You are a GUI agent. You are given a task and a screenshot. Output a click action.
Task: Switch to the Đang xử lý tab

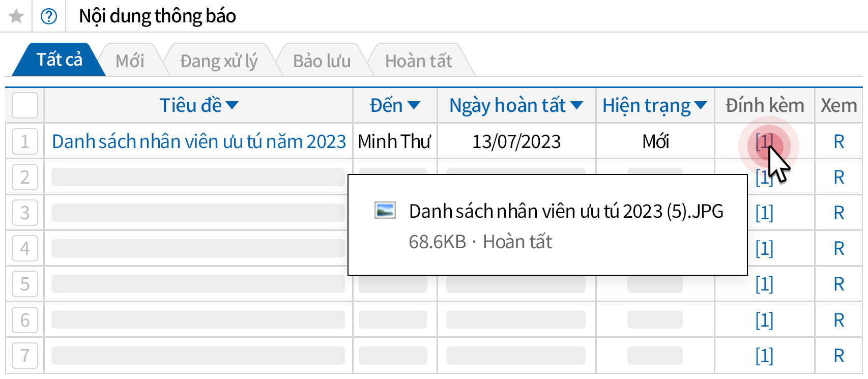[219, 61]
